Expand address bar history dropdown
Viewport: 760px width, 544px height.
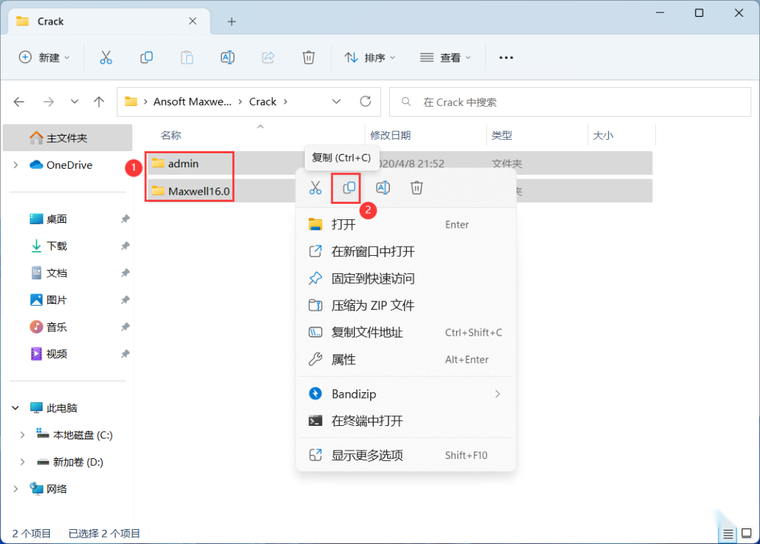[x=336, y=101]
